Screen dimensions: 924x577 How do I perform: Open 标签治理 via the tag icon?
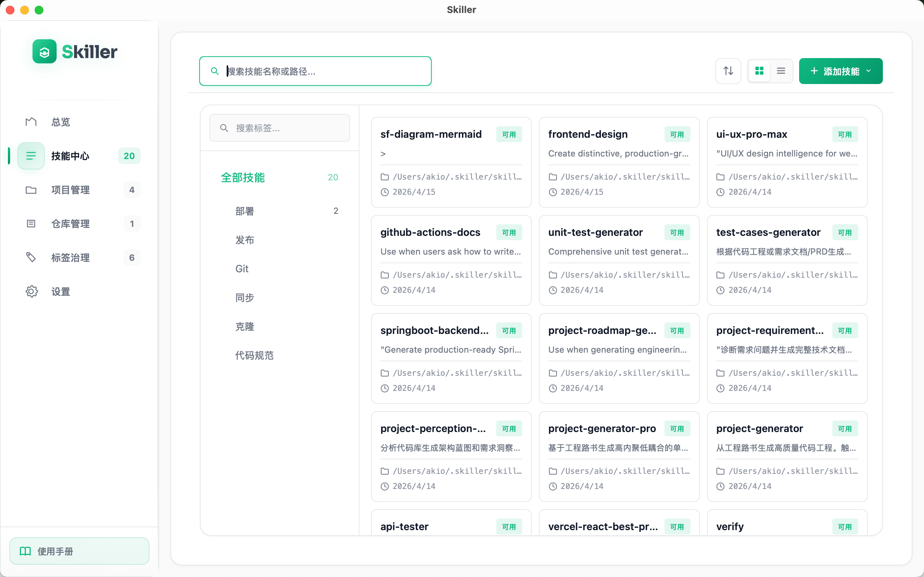(x=31, y=257)
